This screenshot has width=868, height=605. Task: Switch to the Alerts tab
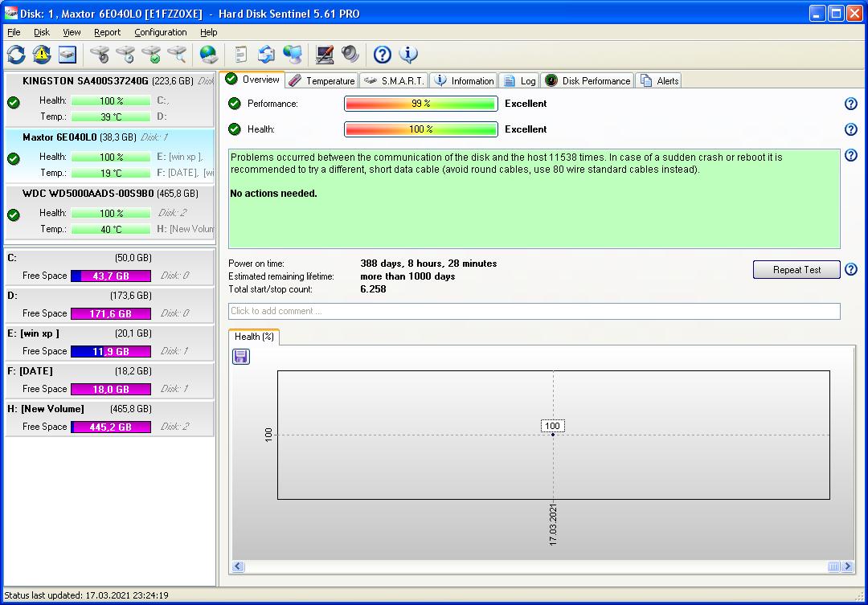coord(658,81)
